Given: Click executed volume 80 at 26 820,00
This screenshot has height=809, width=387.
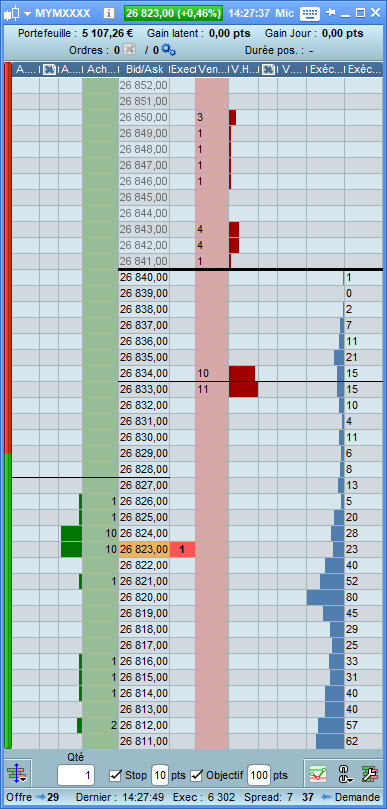Looking at the screenshot, I should click(363, 597).
